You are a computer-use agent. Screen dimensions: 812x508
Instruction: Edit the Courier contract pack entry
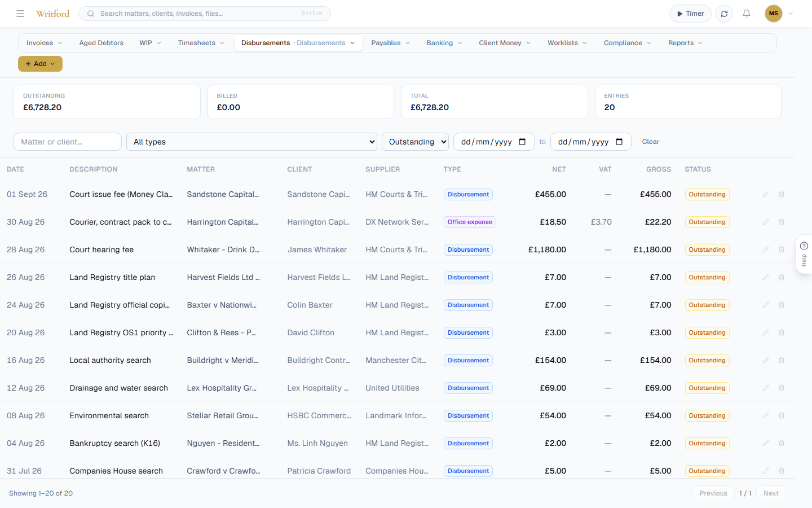coord(766,222)
